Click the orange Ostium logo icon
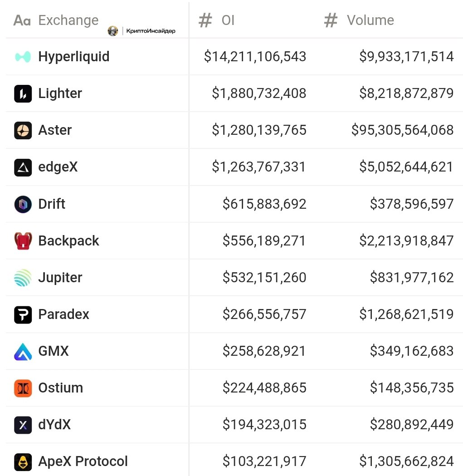This screenshot has width=463, height=476. coord(23,388)
